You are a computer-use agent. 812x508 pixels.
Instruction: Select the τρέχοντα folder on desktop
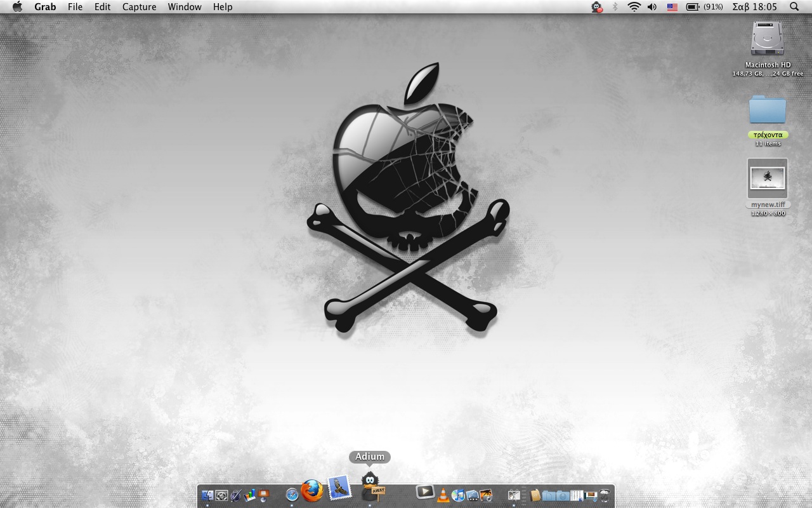768,110
